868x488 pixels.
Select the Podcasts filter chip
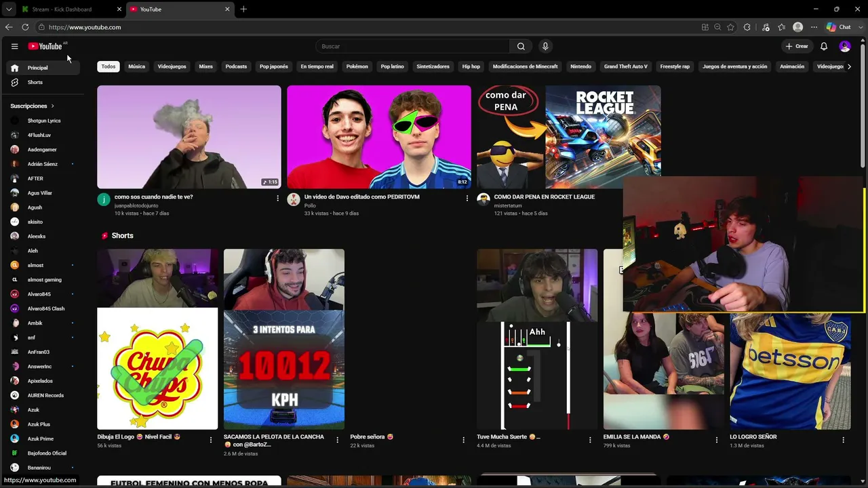pos(236,66)
